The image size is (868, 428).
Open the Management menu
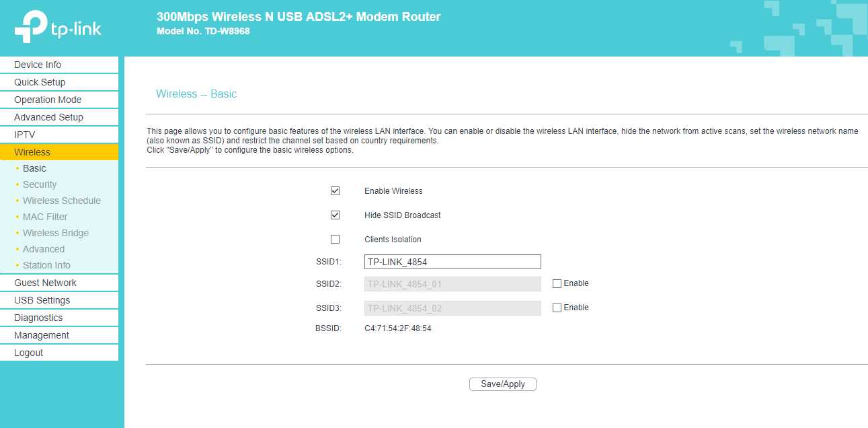point(59,335)
